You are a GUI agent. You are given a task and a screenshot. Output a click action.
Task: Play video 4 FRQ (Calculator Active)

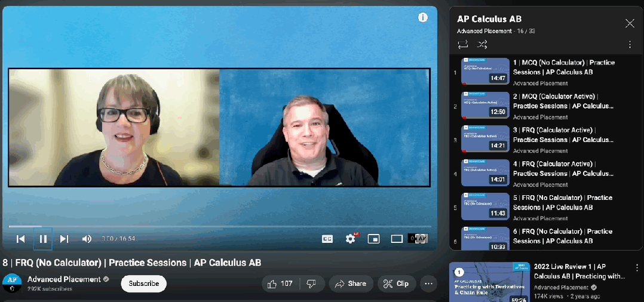pyautogui.click(x=546, y=173)
